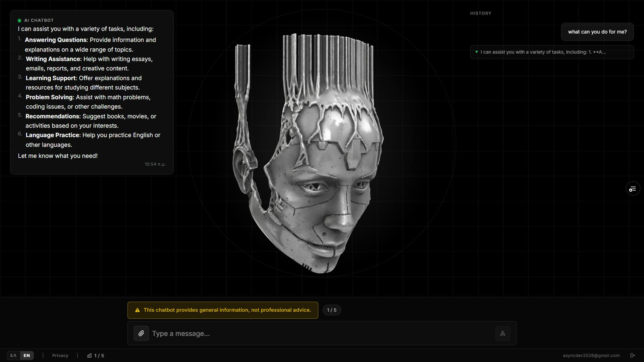Image resolution: width=644 pixels, height=362 pixels.
Task: Click the 1 / 5 counter badge
Action: (x=332, y=310)
